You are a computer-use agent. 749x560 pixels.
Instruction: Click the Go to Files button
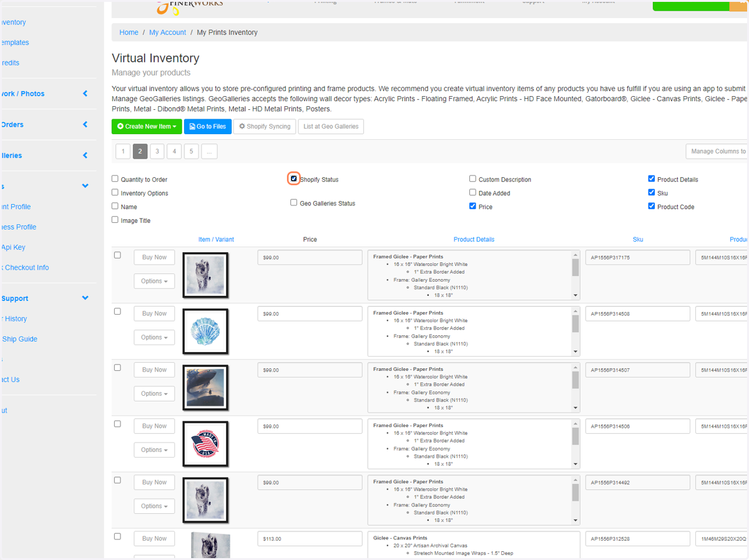[208, 126]
